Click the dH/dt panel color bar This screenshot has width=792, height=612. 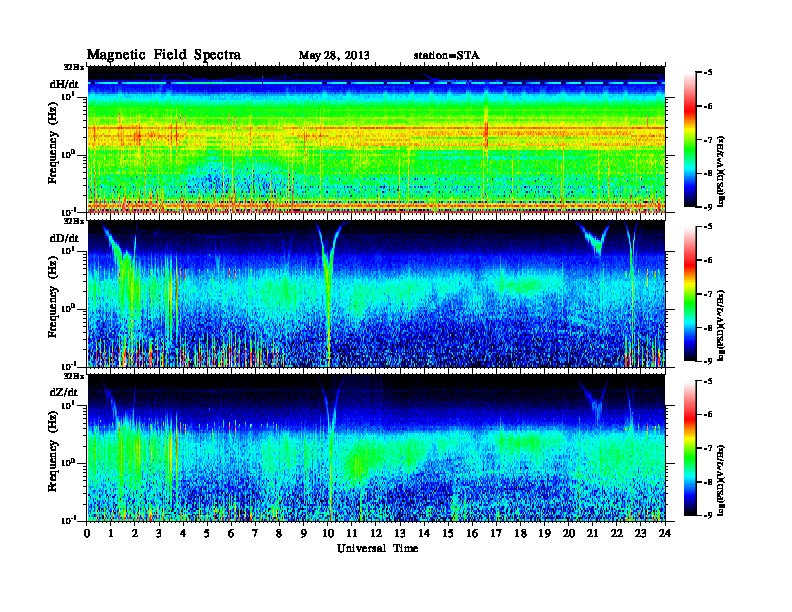(x=690, y=140)
